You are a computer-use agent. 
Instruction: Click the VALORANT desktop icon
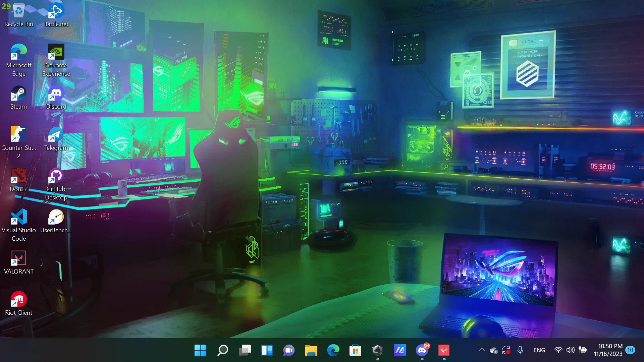point(18,262)
